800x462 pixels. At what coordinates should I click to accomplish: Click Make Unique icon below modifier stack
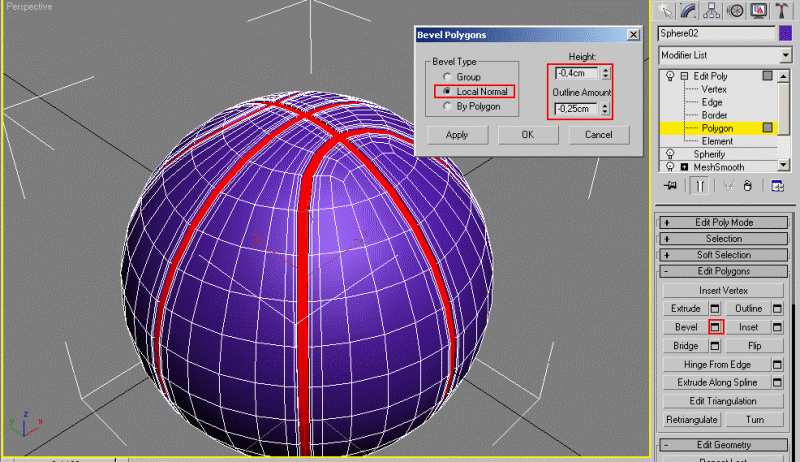click(728, 186)
